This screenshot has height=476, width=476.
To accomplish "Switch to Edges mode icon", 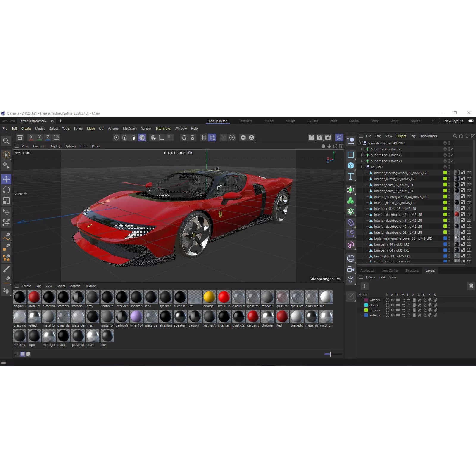I will click(x=125, y=138).
